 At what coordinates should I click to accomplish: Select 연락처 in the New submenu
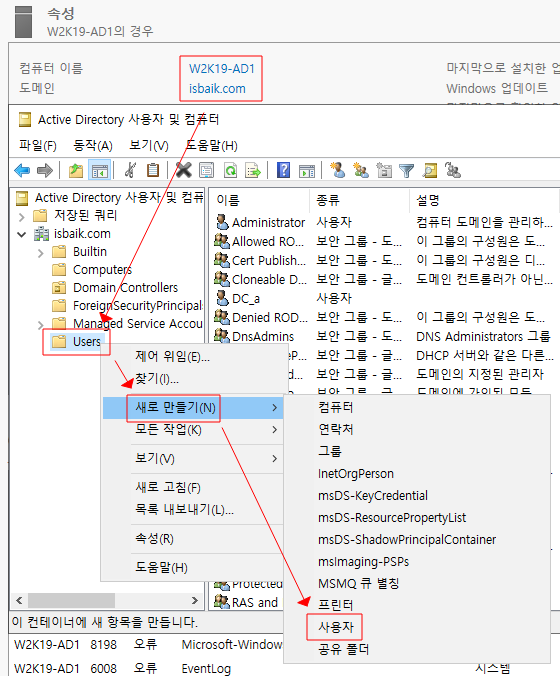[x=336, y=429]
